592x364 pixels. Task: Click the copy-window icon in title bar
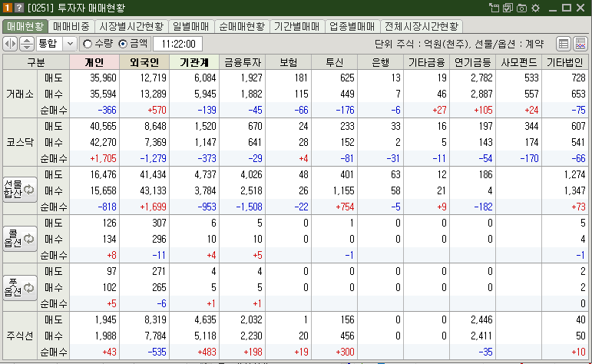coord(494,8)
